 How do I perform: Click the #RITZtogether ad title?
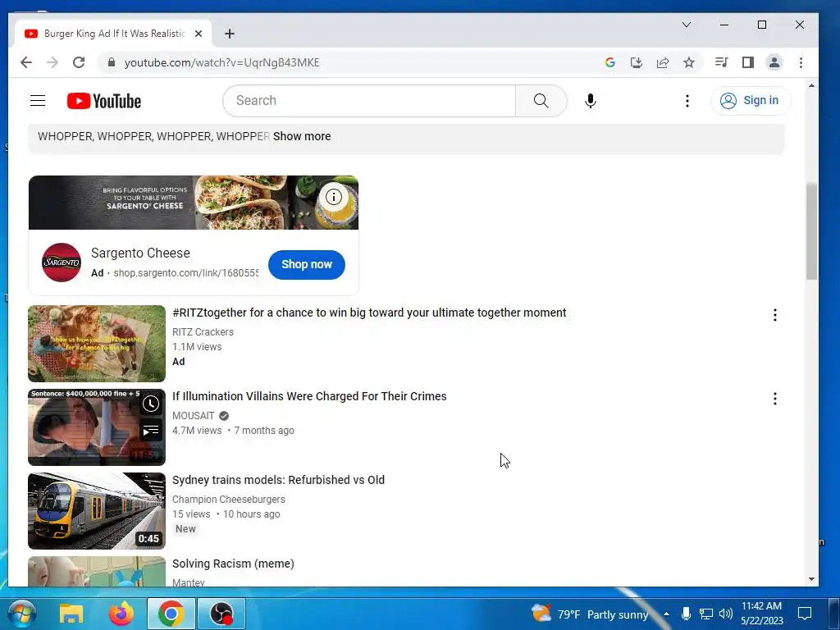(369, 313)
